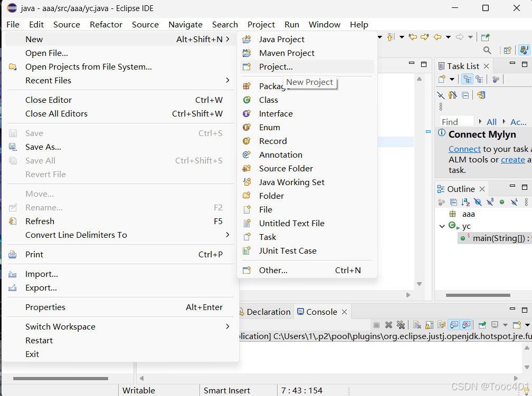Click the create link in Mylyn panel

[512, 160]
